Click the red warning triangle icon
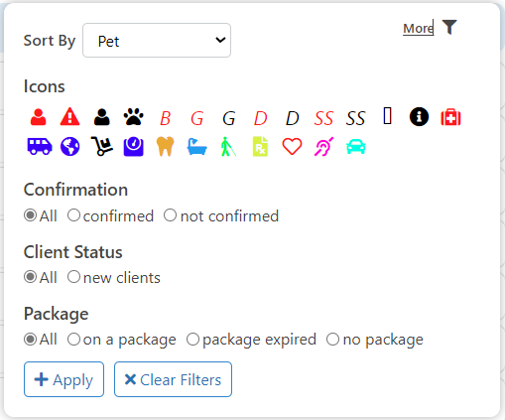This screenshot has height=420, width=505. [69, 117]
